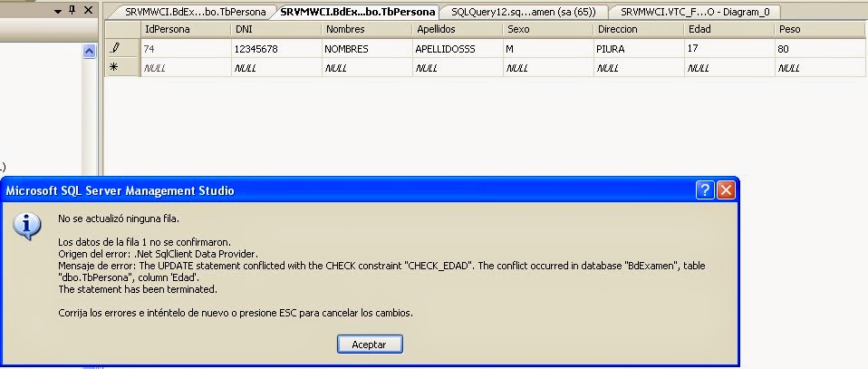Select the Sexo cell with value M

(x=548, y=49)
